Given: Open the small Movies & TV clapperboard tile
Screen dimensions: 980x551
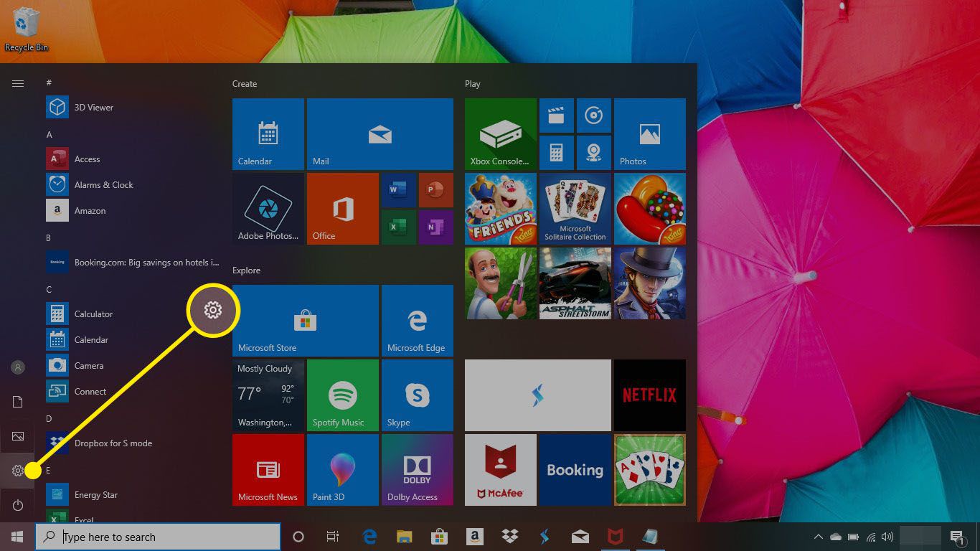Looking at the screenshot, I should [556, 115].
